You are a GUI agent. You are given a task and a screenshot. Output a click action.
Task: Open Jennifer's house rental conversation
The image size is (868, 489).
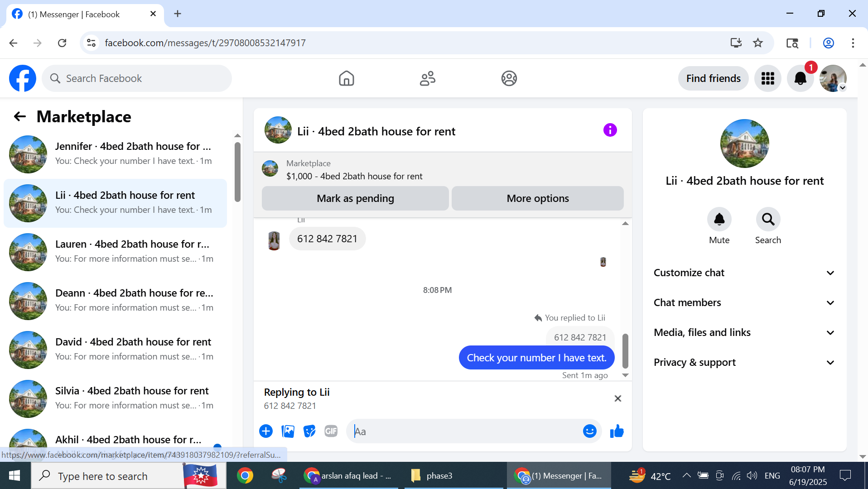(x=115, y=154)
